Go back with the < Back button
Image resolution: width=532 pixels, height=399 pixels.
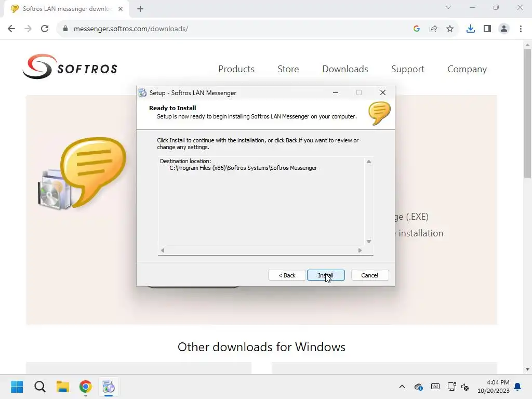[287, 275]
